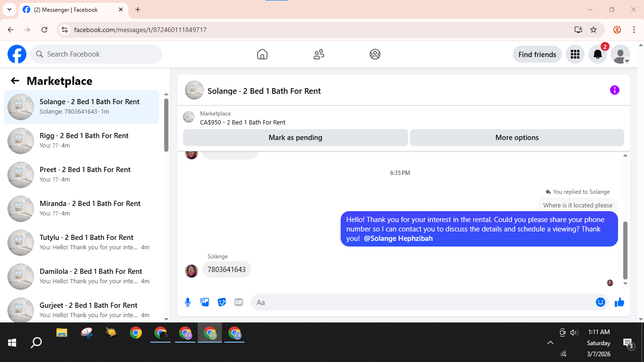
Task: Focus the Aa message input field
Action: pos(423,302)
